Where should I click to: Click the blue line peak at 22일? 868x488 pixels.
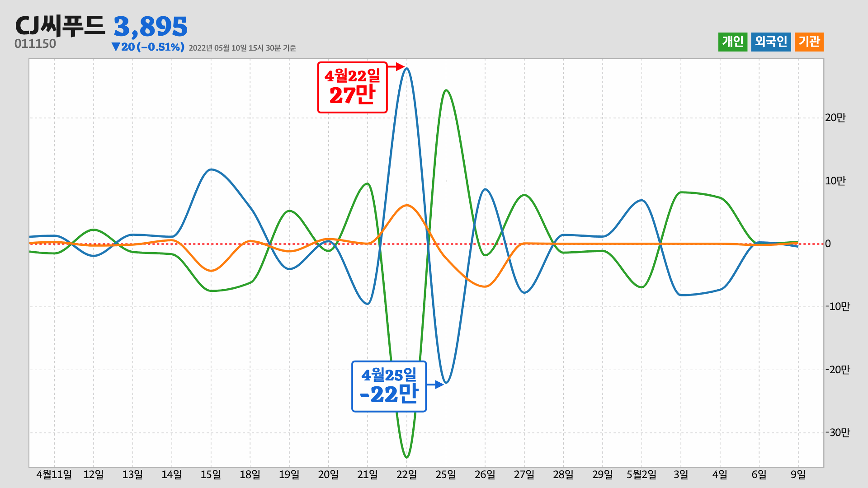(407, 69)
